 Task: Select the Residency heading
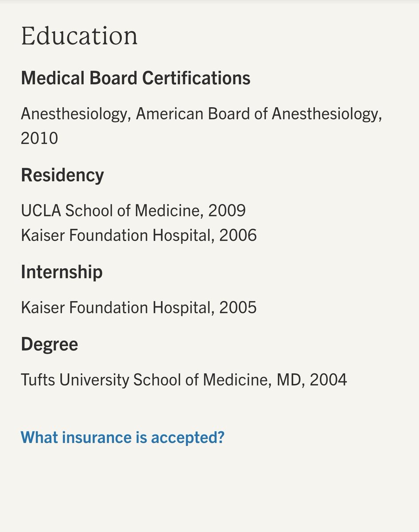(62, 175)
